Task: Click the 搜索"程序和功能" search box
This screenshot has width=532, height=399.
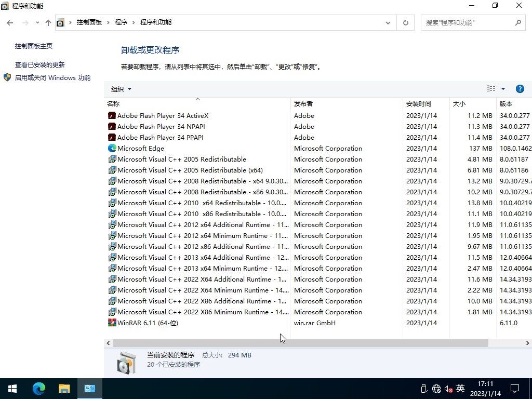Action: [x=468, y=23]
